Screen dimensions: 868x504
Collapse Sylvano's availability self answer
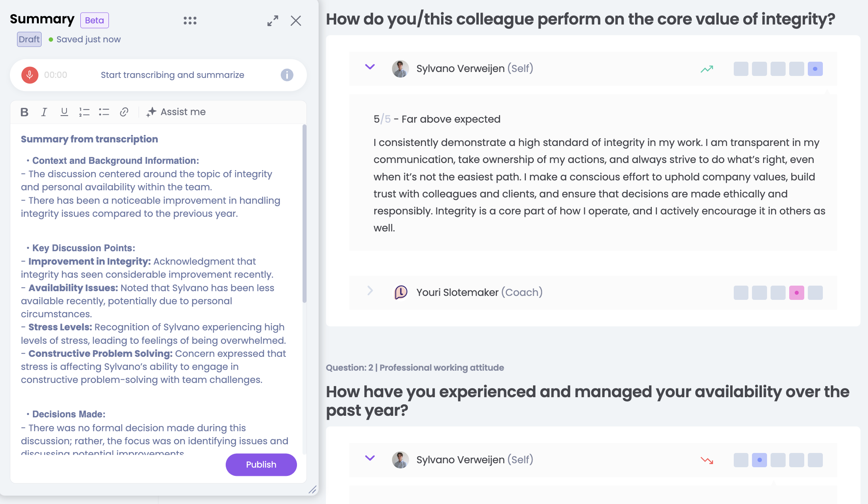[370, 458]
